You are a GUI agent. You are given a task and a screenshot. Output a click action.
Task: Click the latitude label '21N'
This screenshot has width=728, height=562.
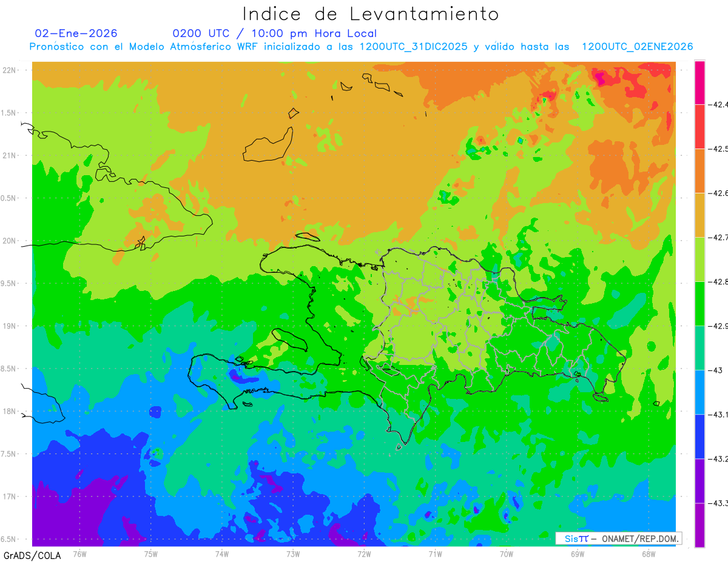pos(10,156)
